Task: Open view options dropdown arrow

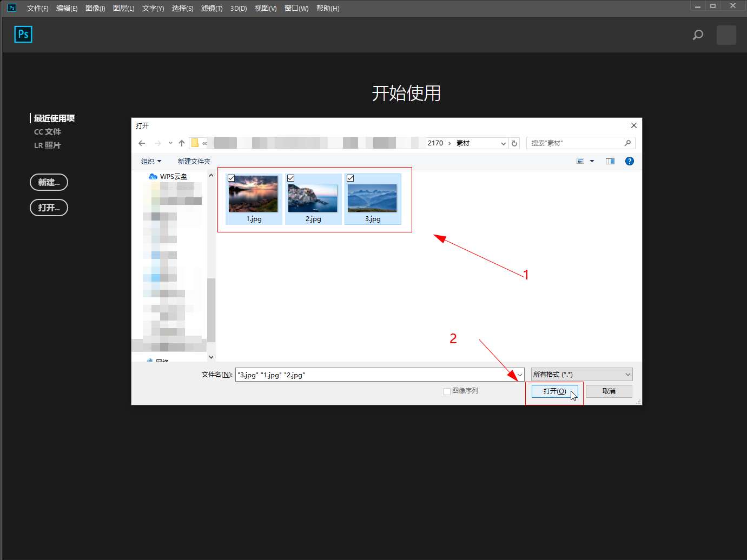Action: [592, 161]
